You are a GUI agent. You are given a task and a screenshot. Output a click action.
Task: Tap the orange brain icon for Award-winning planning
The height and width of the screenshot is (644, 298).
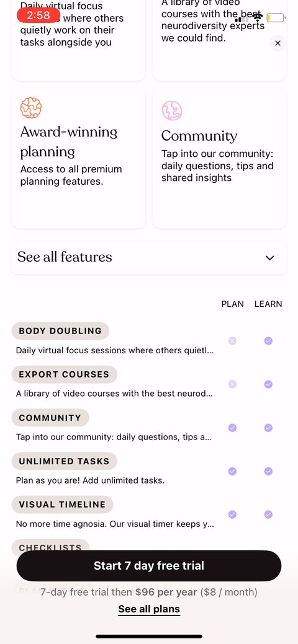[31, 108]
